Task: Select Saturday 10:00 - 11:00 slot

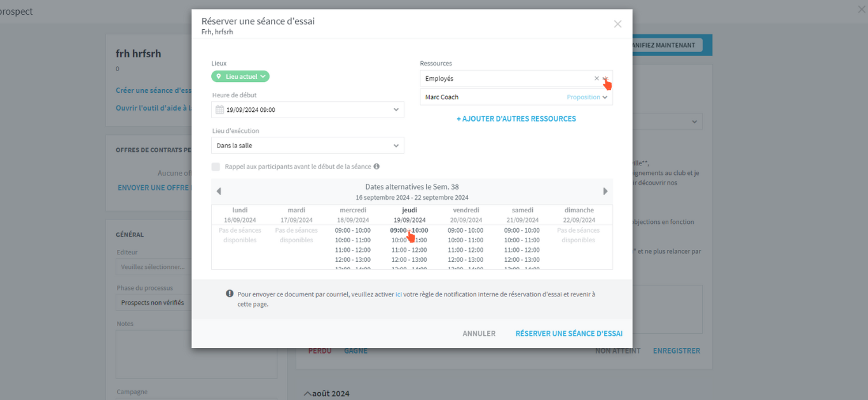Action: click(x=522, y=240)
